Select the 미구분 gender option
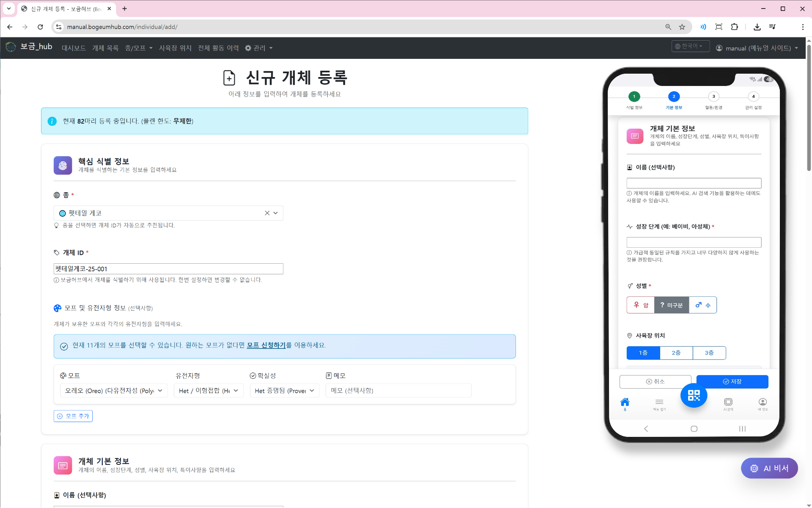This screenshot has height=508, width=812. 672,305
